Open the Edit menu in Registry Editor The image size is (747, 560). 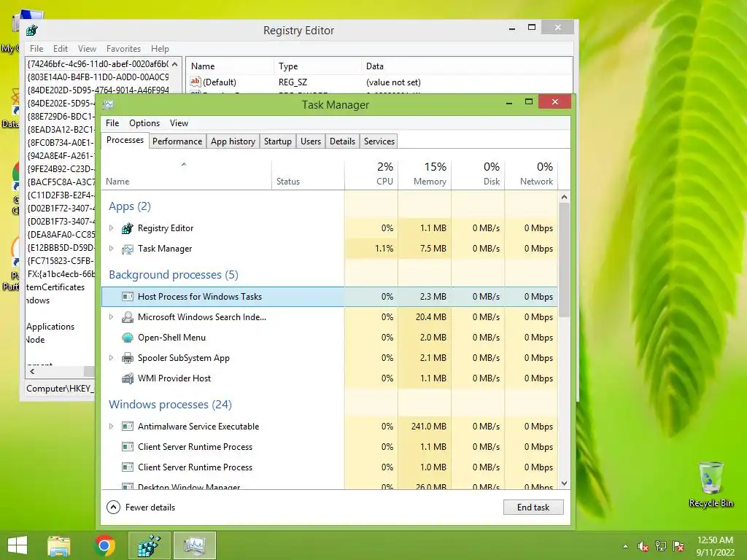point(60,49)
